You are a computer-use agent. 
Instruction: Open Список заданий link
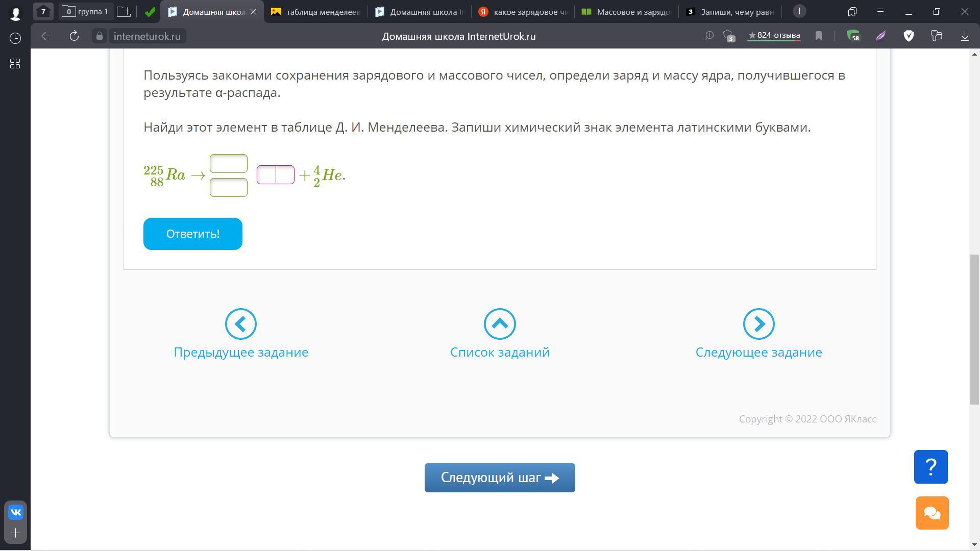tap(499, 352)
